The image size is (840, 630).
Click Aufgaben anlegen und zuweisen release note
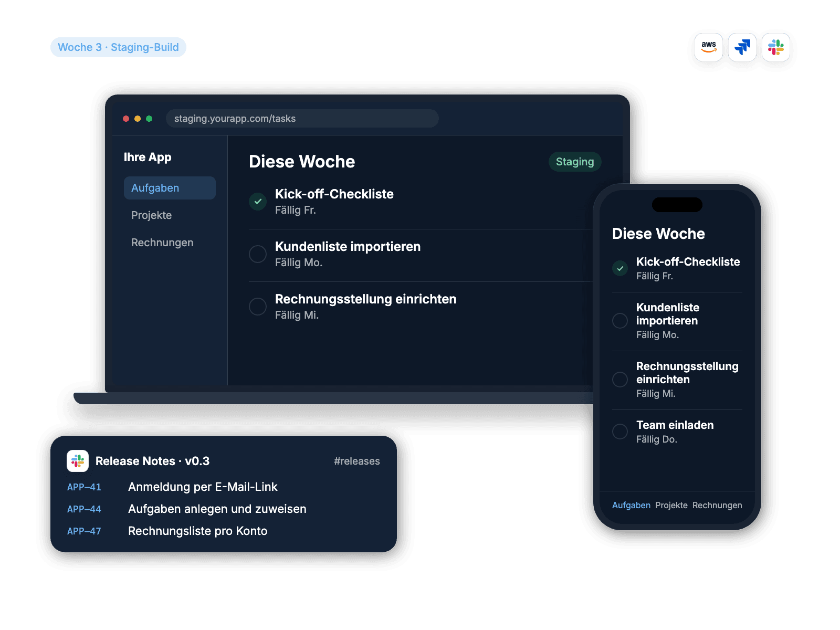(x=217, y=509)
